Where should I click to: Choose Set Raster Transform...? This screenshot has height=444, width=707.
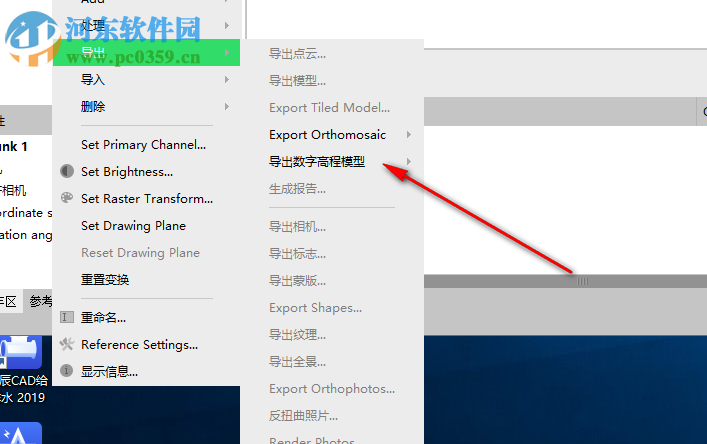click(x=146, y=199)
